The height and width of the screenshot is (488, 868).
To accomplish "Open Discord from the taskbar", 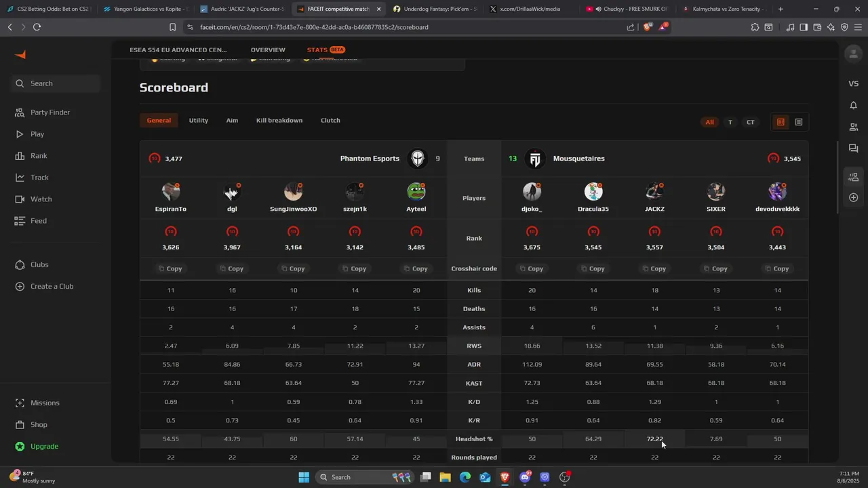I will click(x=525, y=477).
